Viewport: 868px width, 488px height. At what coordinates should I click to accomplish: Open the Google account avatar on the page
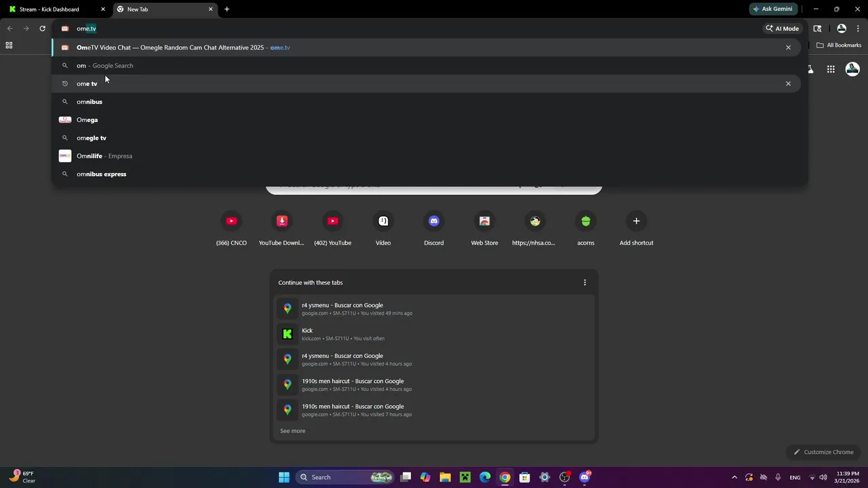coord(852,69)
